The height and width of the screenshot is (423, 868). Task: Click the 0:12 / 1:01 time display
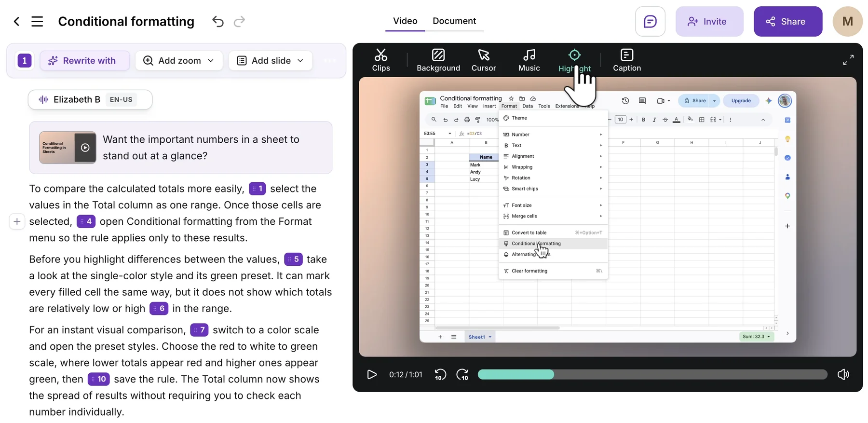click(x=406, y=375)
